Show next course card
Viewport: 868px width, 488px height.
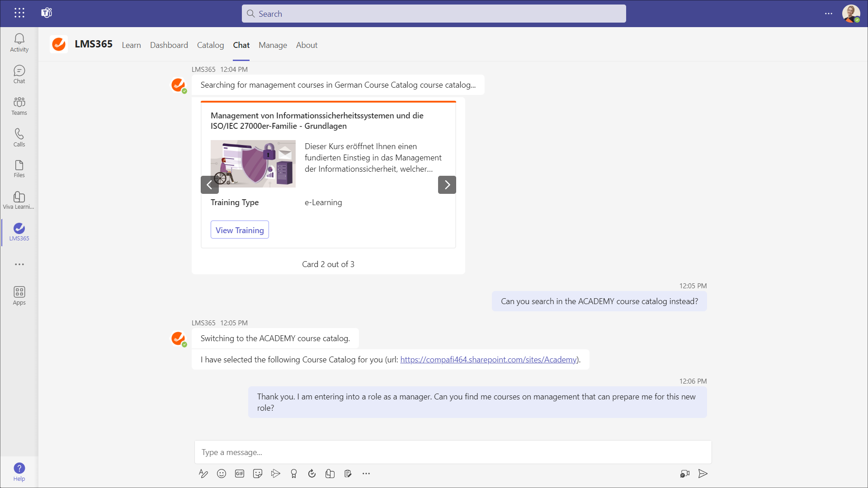point(447,185)
